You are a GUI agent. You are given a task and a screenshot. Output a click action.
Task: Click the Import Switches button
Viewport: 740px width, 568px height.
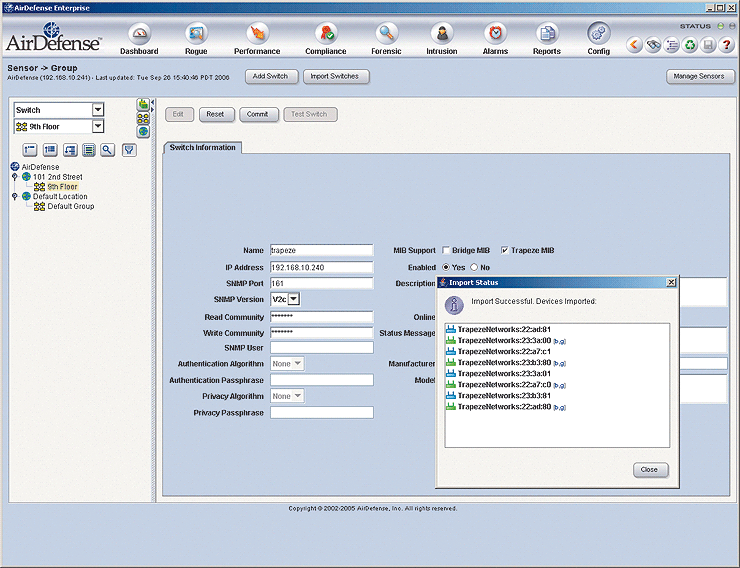[336, 76]
